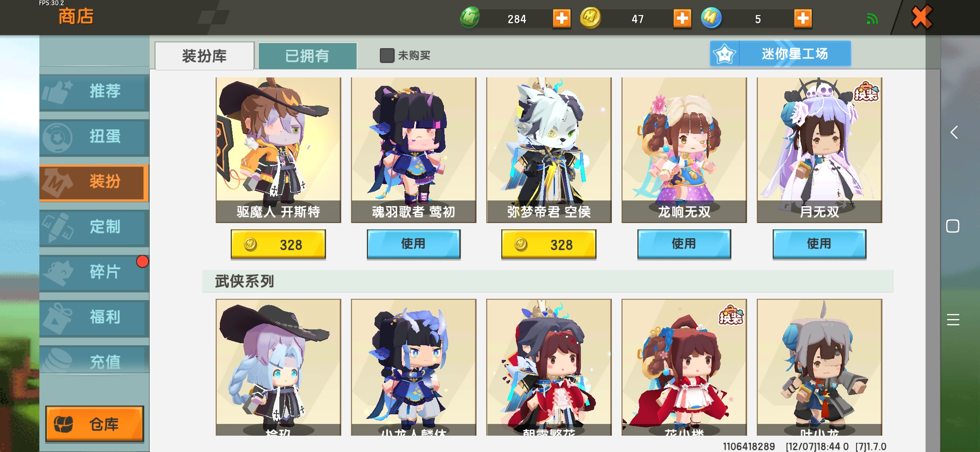Select the 装扮库 tab
The image size is (980, 452).
tap(204, 56)
